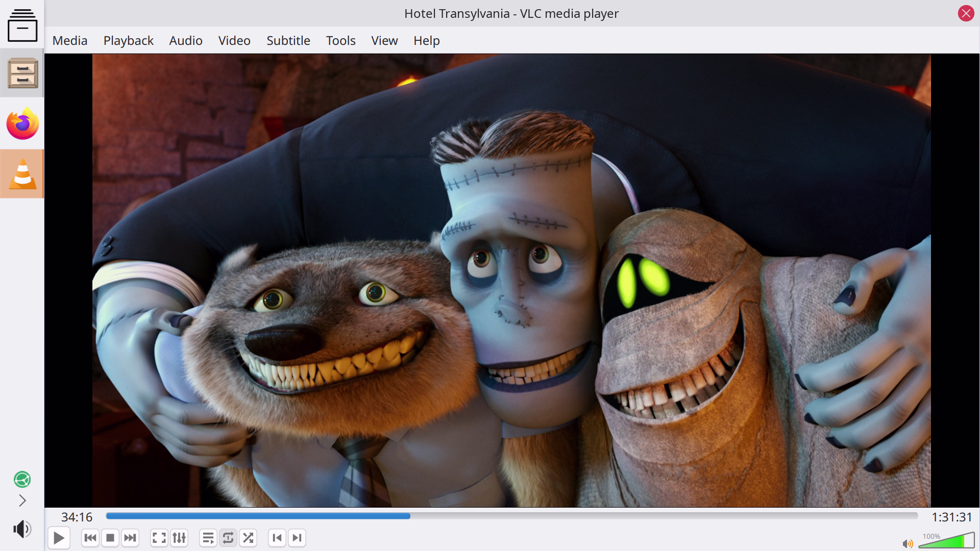Toggle random shuffle playback
Image resolution: width=980 pixels, height=551 pixels.
click(248, 538)
